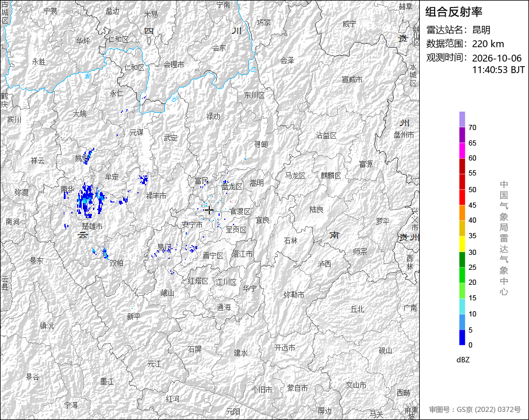Image resolution: width=529 pixels, height=420 pixels.
Task: Click the time stamp 11:40:53 BJT
Action: pos(499,70)
